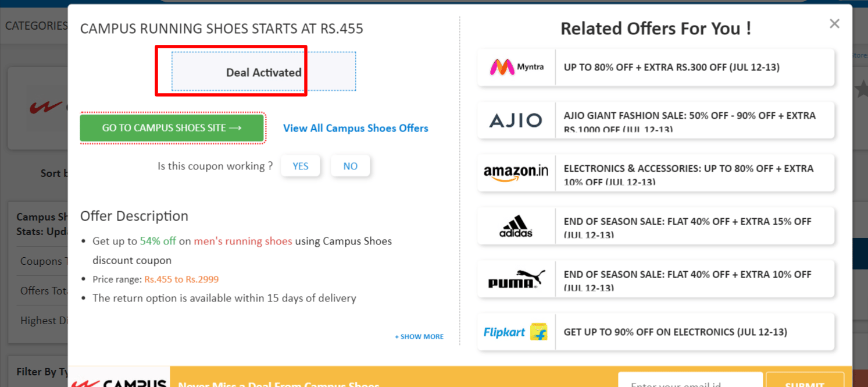Click the Puma logo icon
Screen dimensions: 868x387
point(516,279)
